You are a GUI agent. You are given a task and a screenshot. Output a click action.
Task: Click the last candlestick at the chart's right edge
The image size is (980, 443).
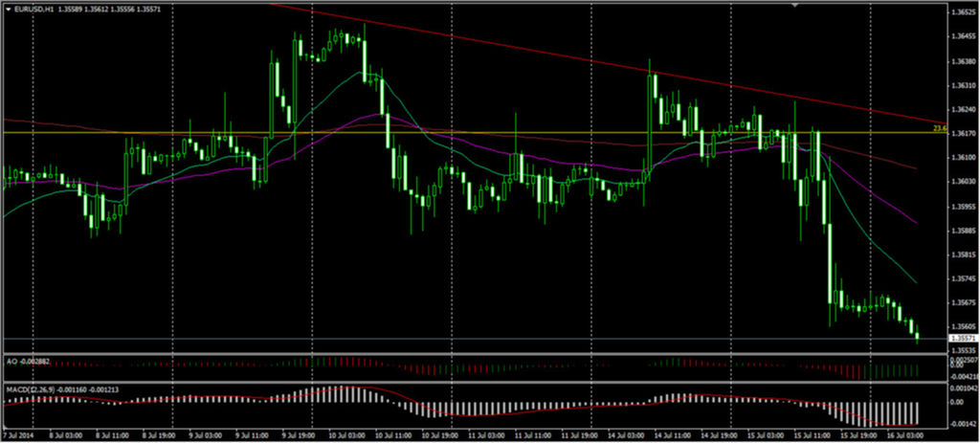[x=918, y=334]
